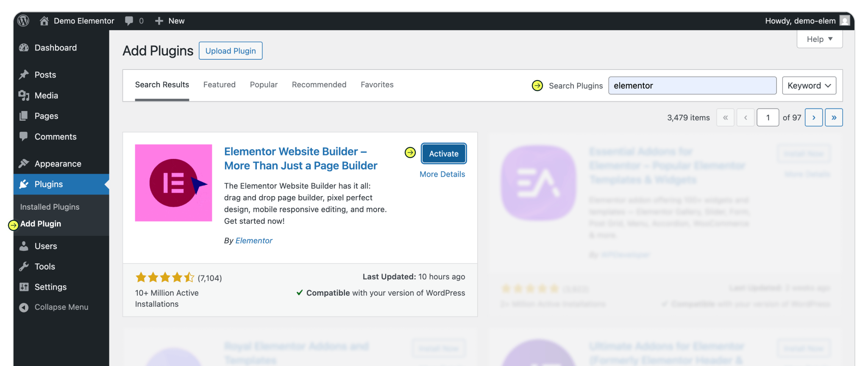Image resolution: width=868 pixels, height=366 pixels.
Task: Switch to the Popular tab
Action: pos(264,85)
